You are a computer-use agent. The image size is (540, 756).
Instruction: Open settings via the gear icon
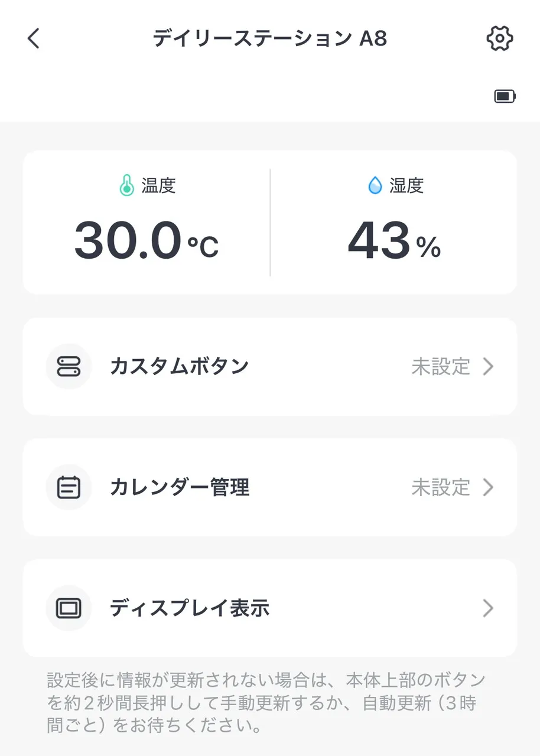(499, 39)
